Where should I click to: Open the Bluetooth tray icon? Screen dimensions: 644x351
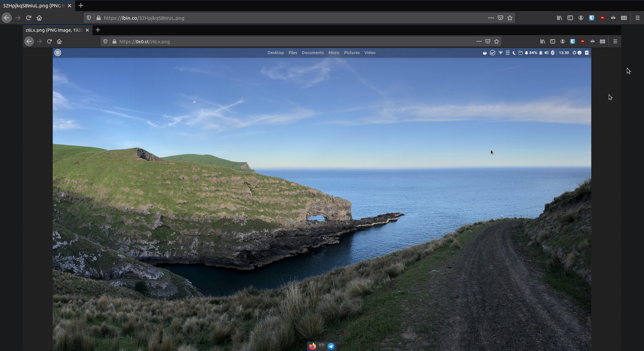click(553, 53)
